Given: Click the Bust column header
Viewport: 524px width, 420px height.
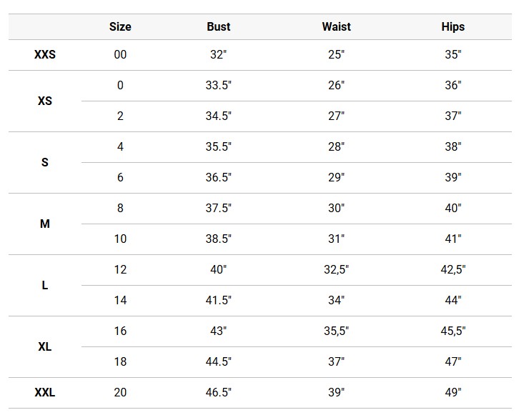Looking at the screenshot, I should tap(218, 26).
